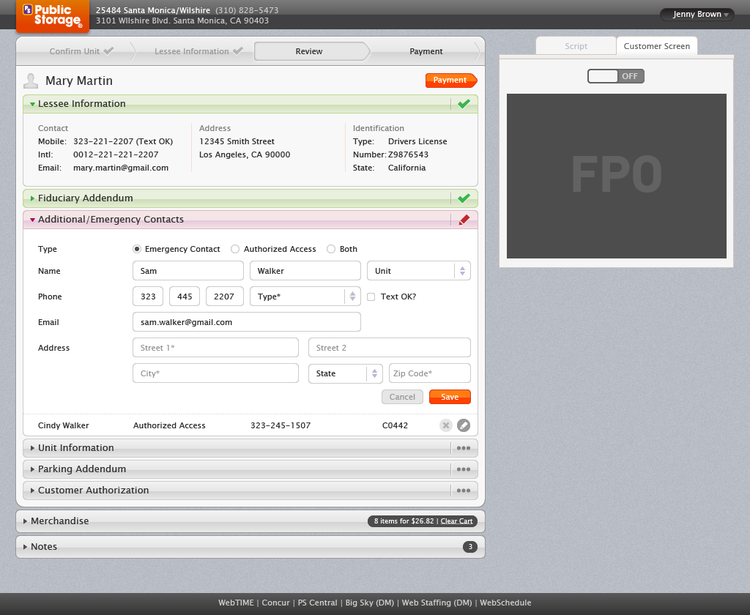Open the Concur footer link
This screenshot has width=750, height=615.
tap(276, 603)
